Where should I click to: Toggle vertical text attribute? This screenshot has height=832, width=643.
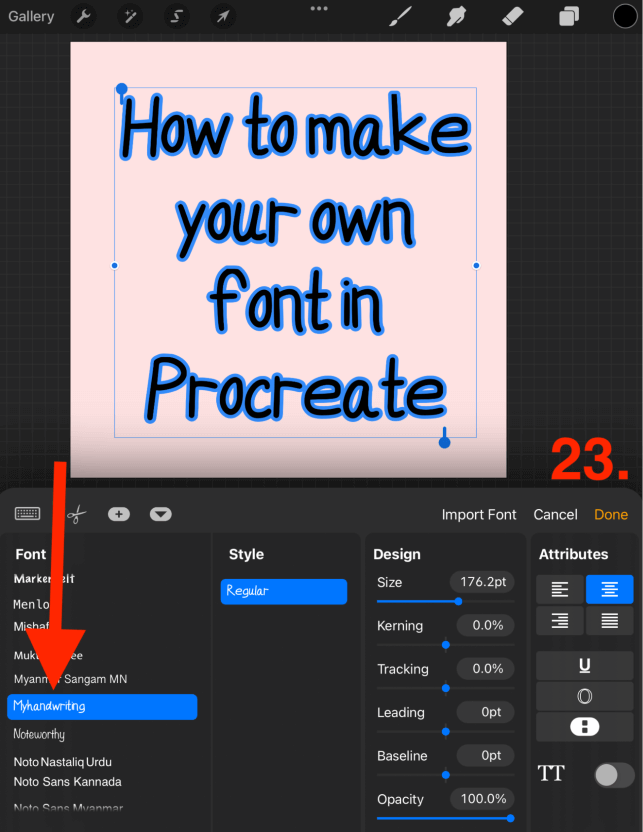pyautogui.click(x=585, y=727)
